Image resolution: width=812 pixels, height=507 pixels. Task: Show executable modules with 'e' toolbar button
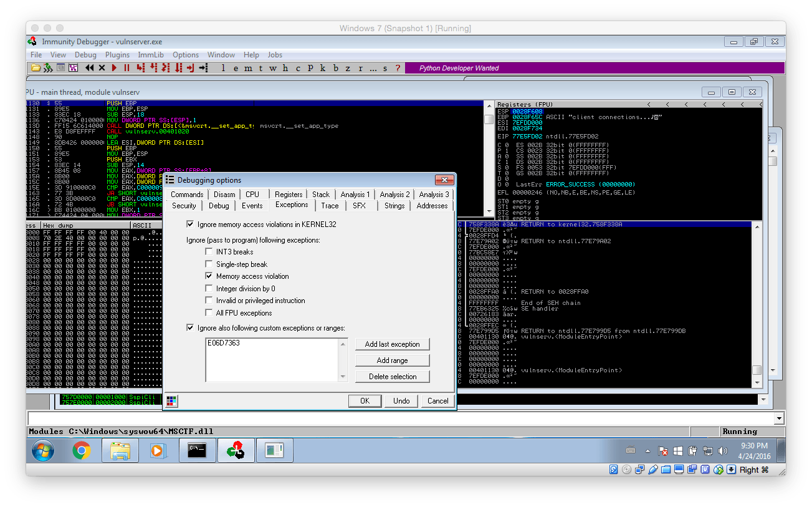pos(236,68)
